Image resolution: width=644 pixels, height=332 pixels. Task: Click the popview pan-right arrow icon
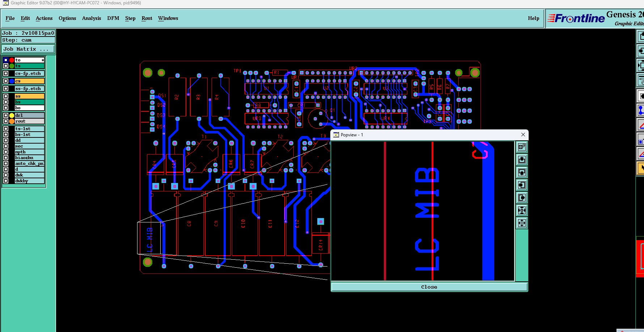coord(522,197)
